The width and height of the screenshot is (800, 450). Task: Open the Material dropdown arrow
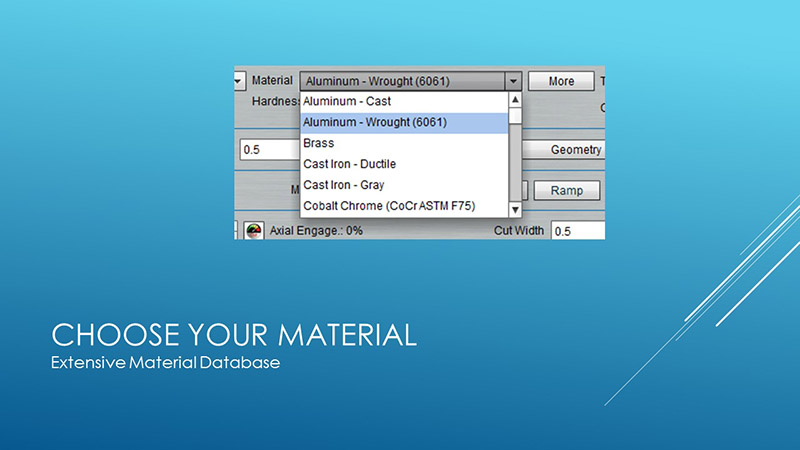pos(513,81)
